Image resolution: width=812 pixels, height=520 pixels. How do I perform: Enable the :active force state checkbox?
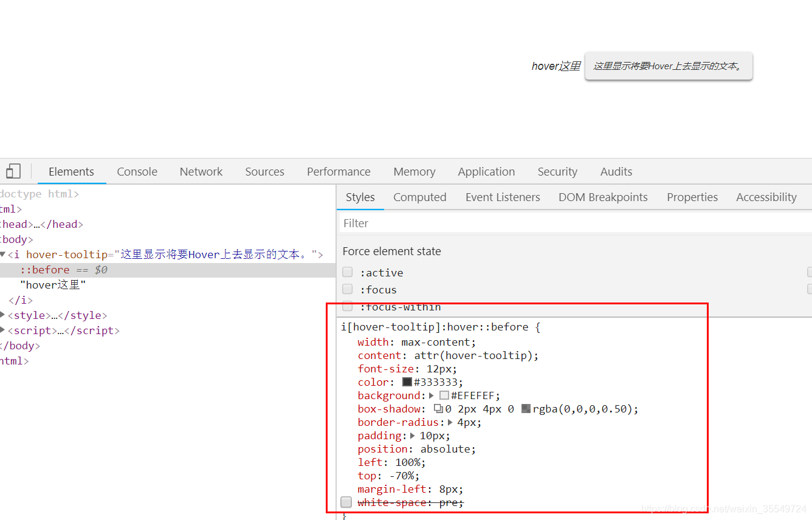tap(348, 272)
